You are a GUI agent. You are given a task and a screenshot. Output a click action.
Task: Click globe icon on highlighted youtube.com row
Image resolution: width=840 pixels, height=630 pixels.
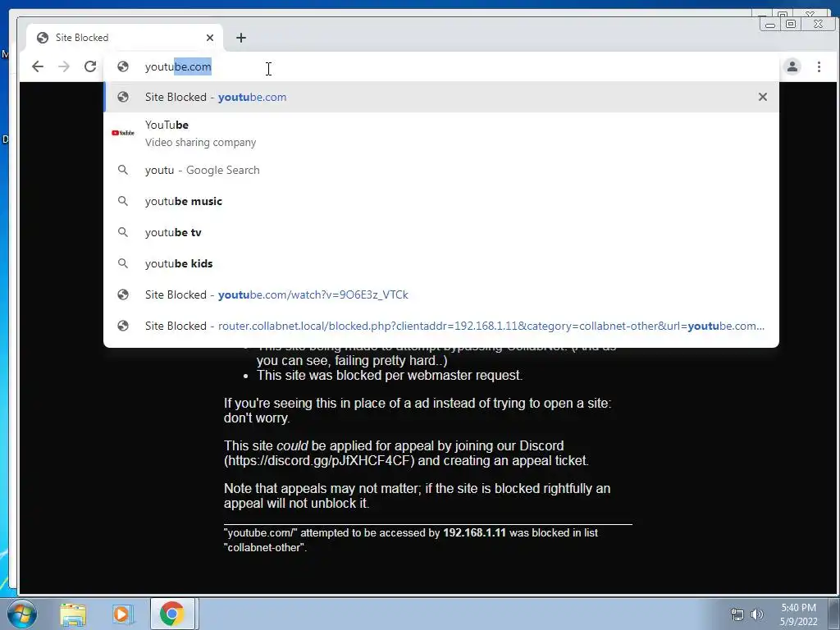(x=123, y=97)
